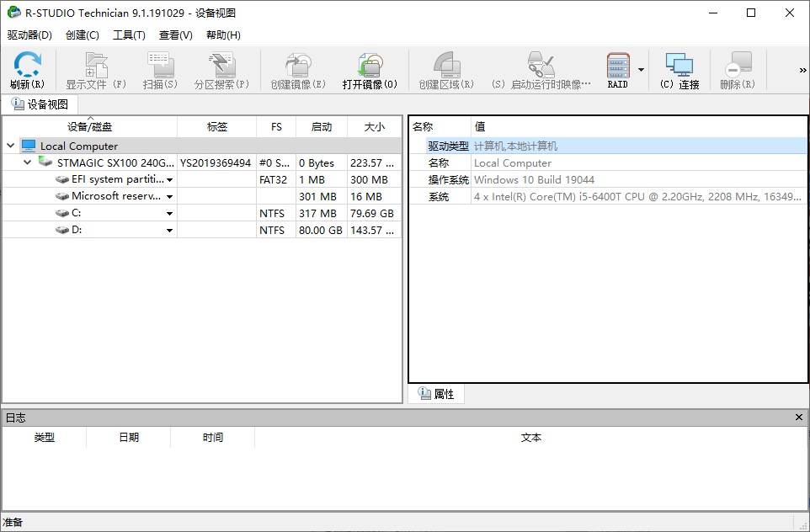Click the Local Computer monitor icon
The height and width of the screenshot is (532, 810).
pos(29,146)
